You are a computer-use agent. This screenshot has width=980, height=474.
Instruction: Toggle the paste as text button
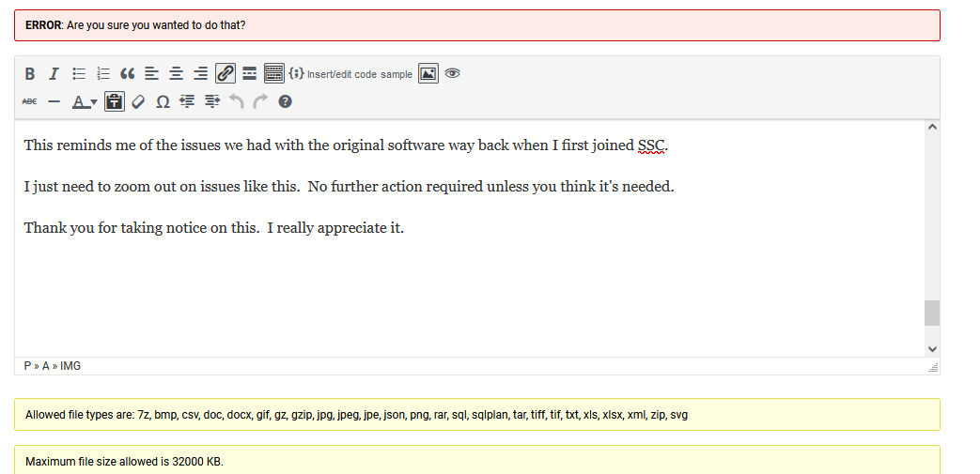point(114,101)
